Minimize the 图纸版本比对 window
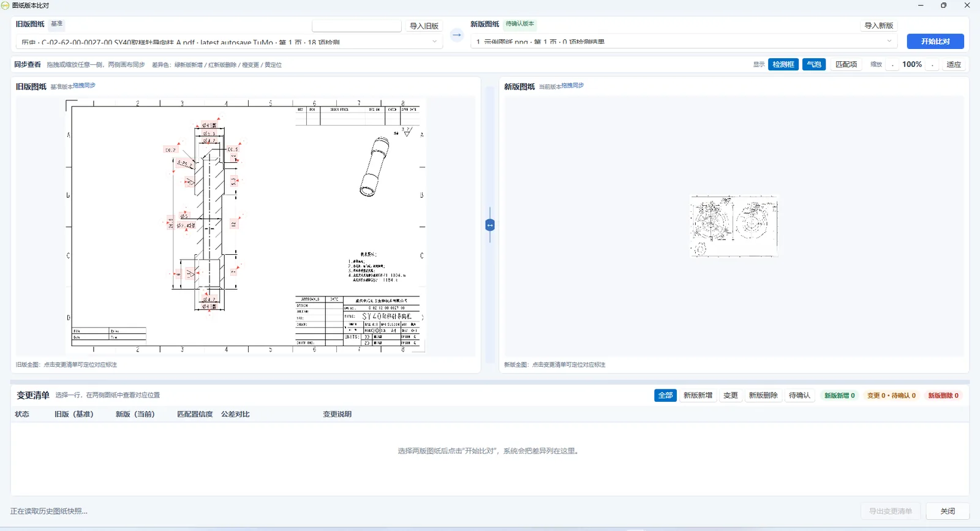980x531 pixels. 921,6
